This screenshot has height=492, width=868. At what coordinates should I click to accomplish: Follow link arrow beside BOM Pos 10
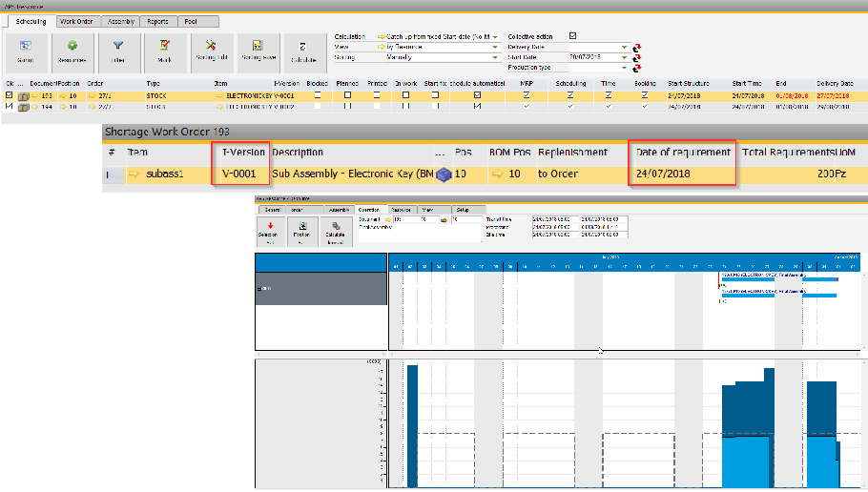click(x=498, y=174)
